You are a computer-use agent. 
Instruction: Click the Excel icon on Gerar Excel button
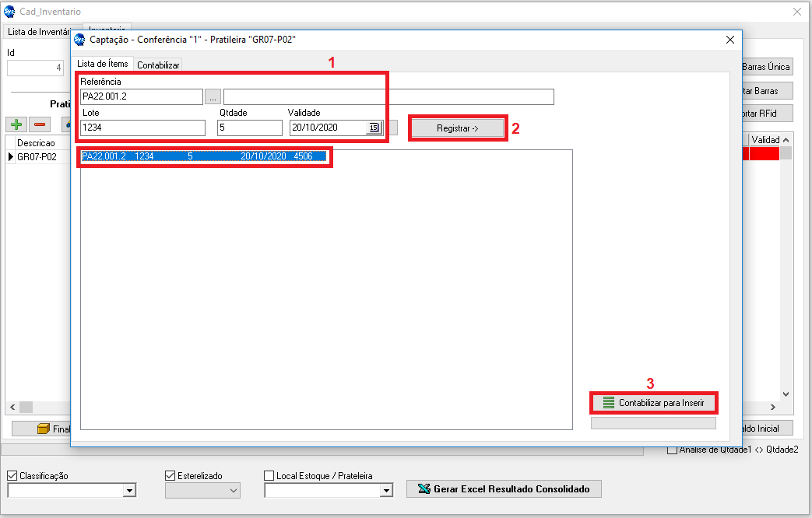pos(424,489)
